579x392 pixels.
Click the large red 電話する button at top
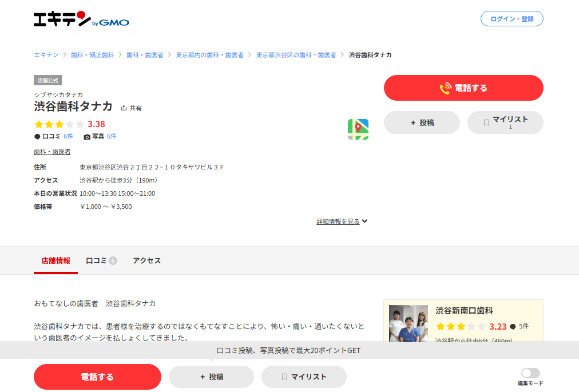[x=463, y=88]
